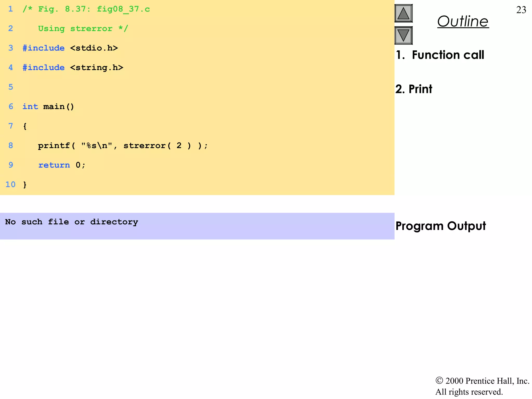532x399 pixels.
Task: Select the Outline heading
Action: [463, 21]
